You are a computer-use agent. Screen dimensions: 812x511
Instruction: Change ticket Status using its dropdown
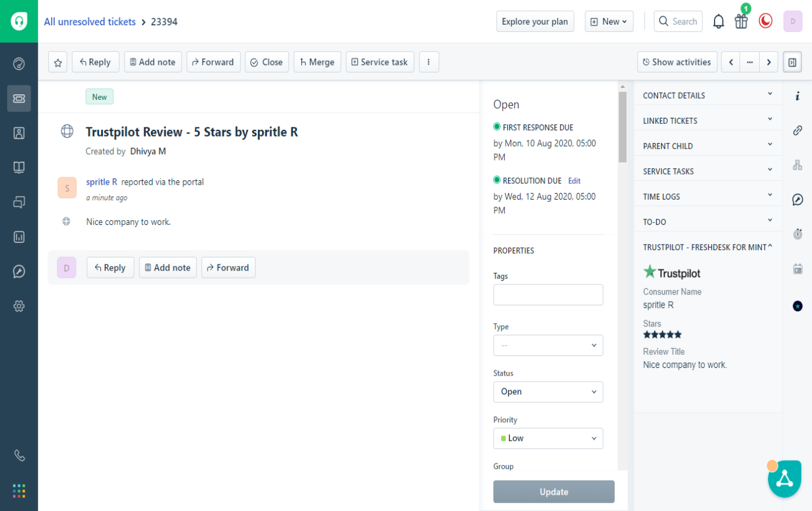tap(548, 391)
